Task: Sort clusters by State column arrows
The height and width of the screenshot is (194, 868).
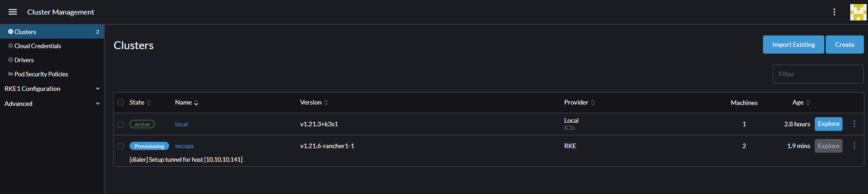Action: (x=149, y=103)
